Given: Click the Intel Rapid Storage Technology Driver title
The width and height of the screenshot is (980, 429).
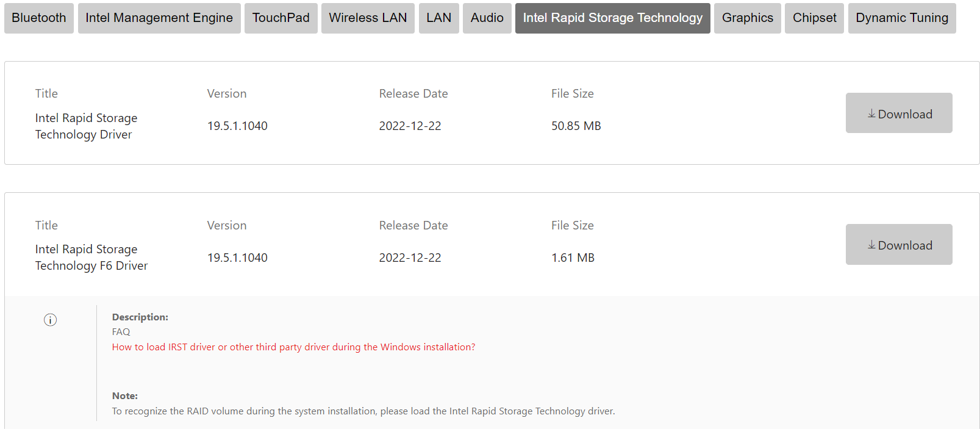Looking at the screenshot, I should click(x=86, y=126).
